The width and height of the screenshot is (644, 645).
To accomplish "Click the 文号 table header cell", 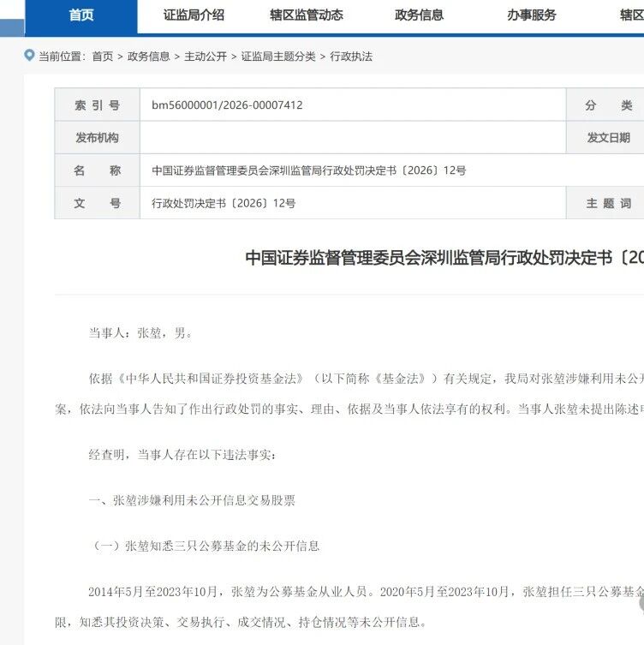I will 97,203.
